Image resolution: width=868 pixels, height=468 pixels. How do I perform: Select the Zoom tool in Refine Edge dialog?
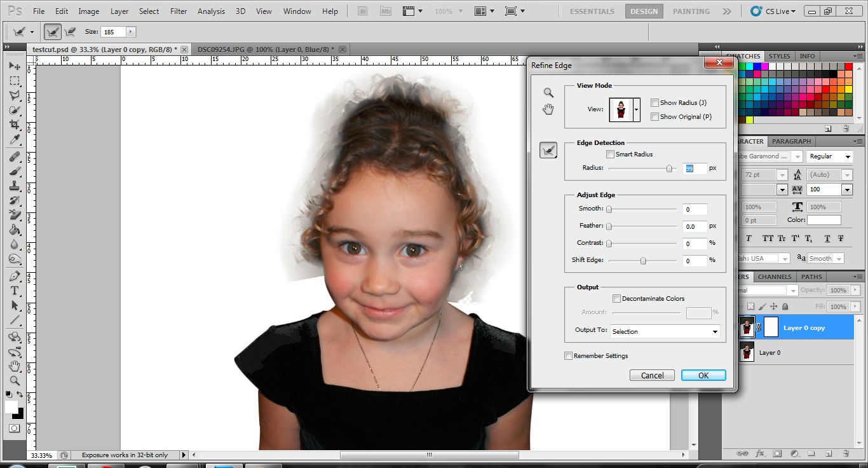[548, 93]
